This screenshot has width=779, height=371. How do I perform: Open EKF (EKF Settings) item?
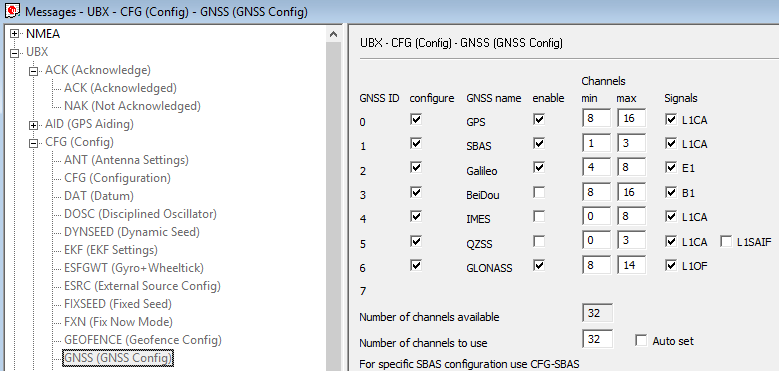[x=111, y=250]
